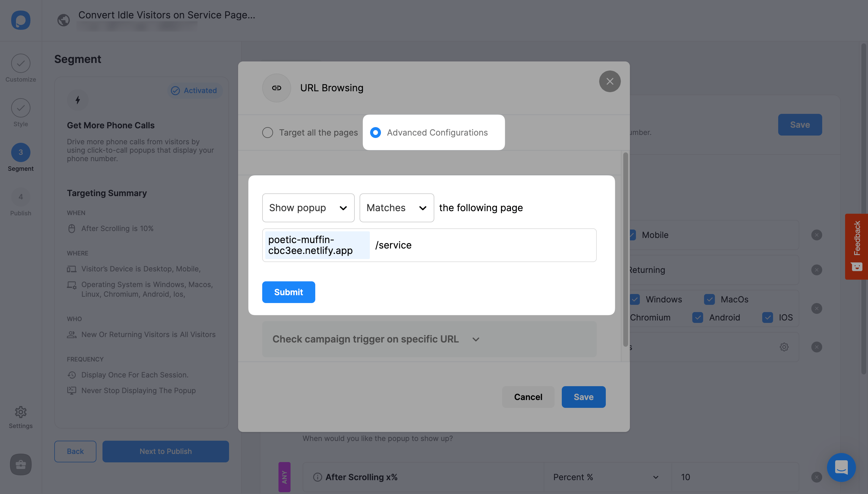Open the Percent % dropdown
The height and width of the screenshot is (494, 868).
(x=608, y=477)
